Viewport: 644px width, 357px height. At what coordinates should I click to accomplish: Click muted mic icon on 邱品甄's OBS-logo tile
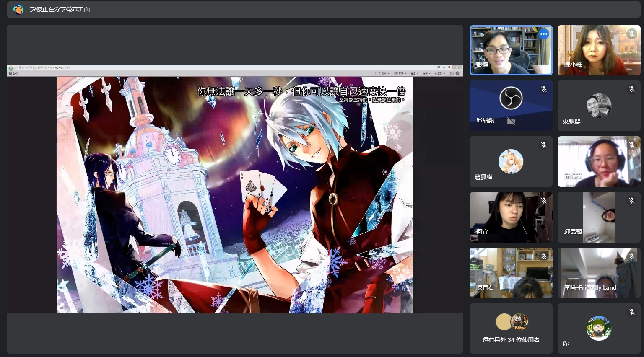[x=544, y=89]
